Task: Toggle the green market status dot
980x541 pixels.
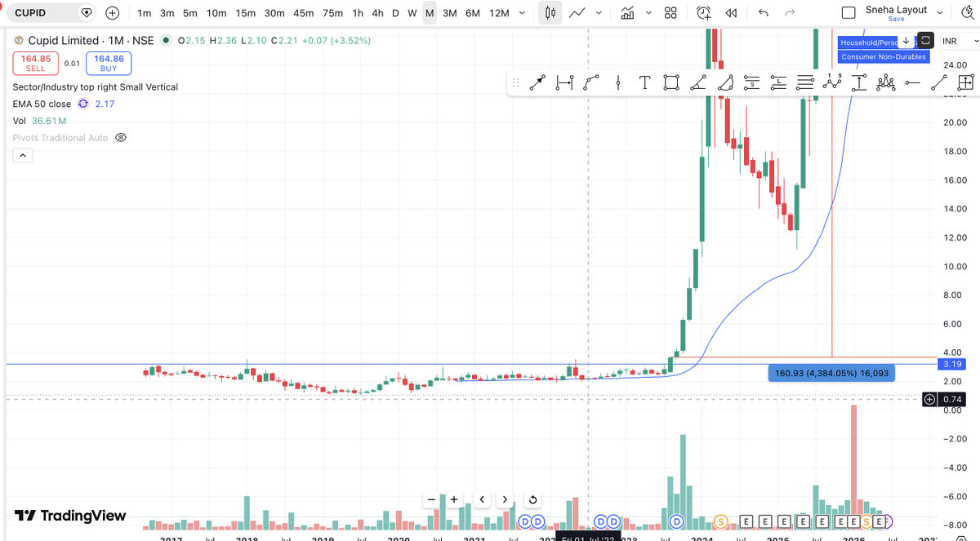Action: tap(167, 40)
